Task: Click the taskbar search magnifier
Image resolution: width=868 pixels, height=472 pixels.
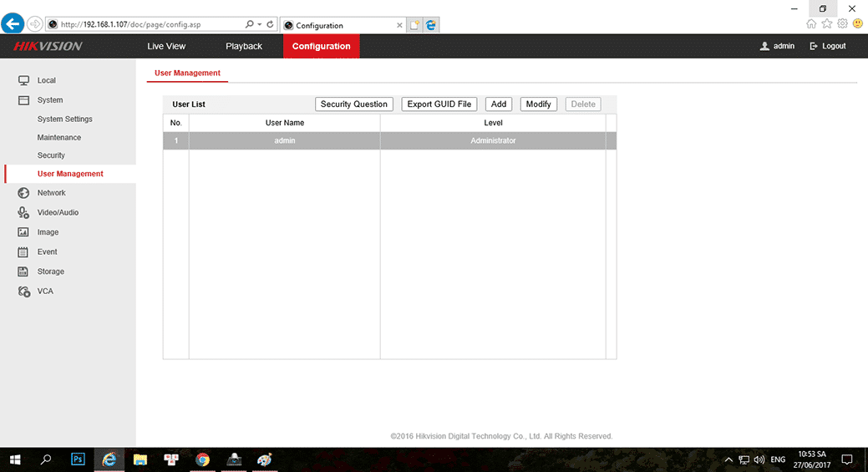Action: [46, 459]
